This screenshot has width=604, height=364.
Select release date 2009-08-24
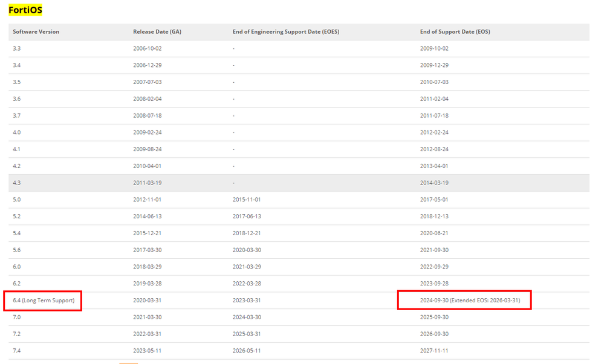point(148,149)
